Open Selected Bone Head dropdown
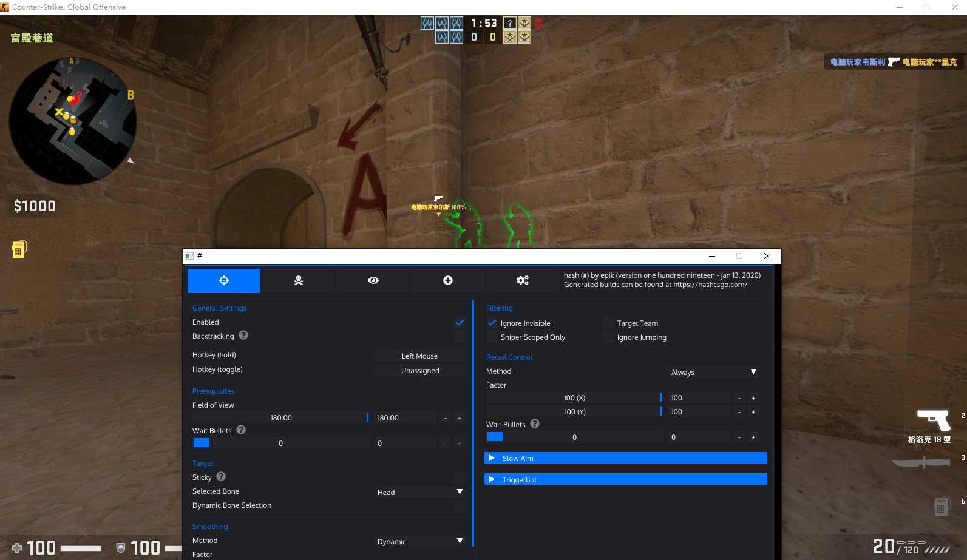967x560 pixels. [420, 492]
